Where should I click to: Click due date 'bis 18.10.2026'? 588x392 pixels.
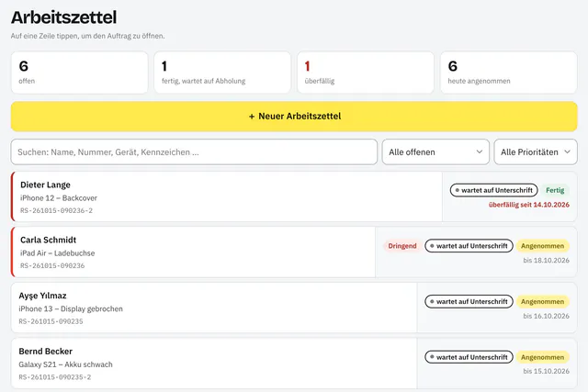point(547,260)
